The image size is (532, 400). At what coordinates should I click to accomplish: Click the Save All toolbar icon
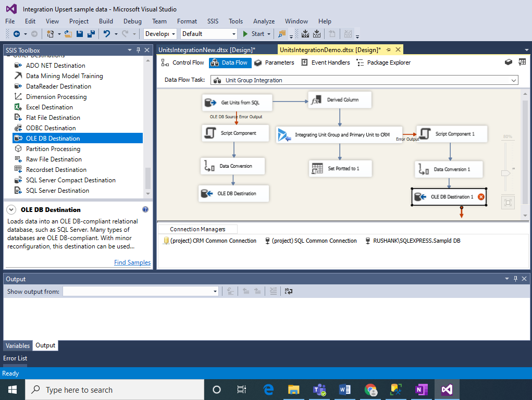91,33
